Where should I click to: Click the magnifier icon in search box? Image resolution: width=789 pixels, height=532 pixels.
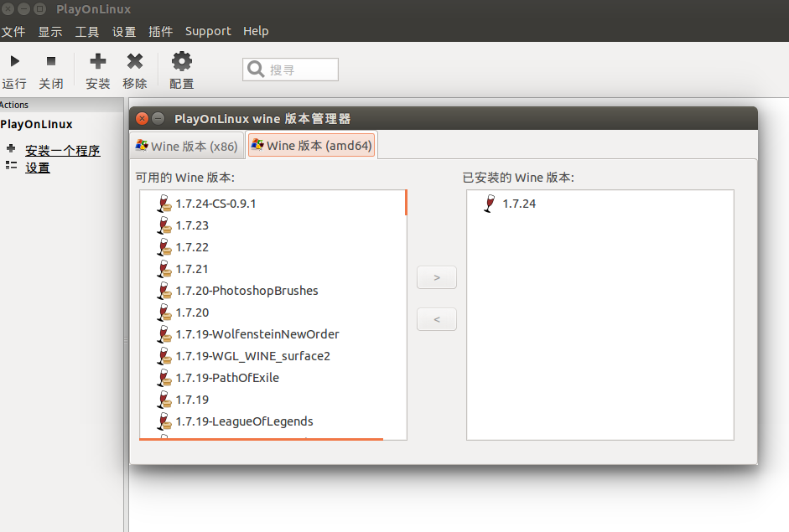click(x=256, y=70)
